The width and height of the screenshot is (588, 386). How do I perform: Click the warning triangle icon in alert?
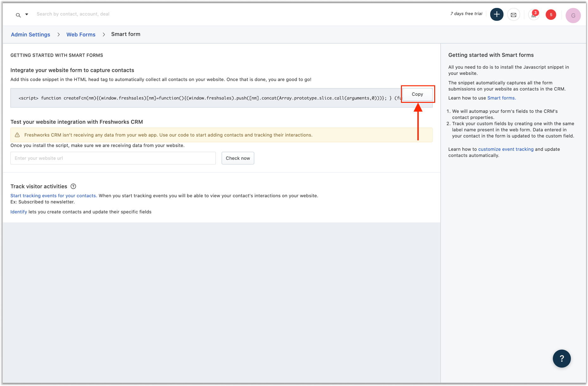click(17, 135)
